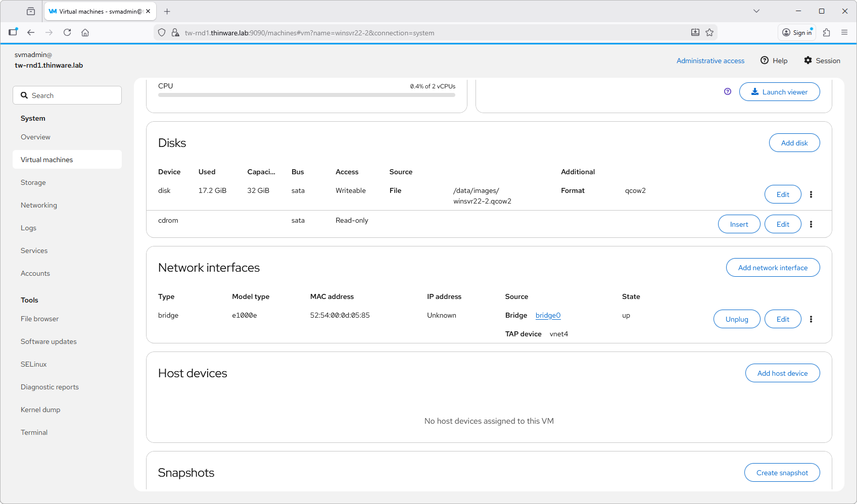This screenshot has width=857, height=504.
Task: Open Terminal in the sidebar
Action: pos(67,432)
